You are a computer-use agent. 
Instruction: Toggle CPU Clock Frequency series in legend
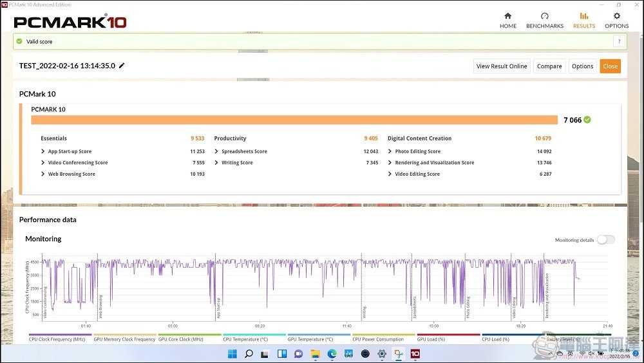(x=57, y=339)
